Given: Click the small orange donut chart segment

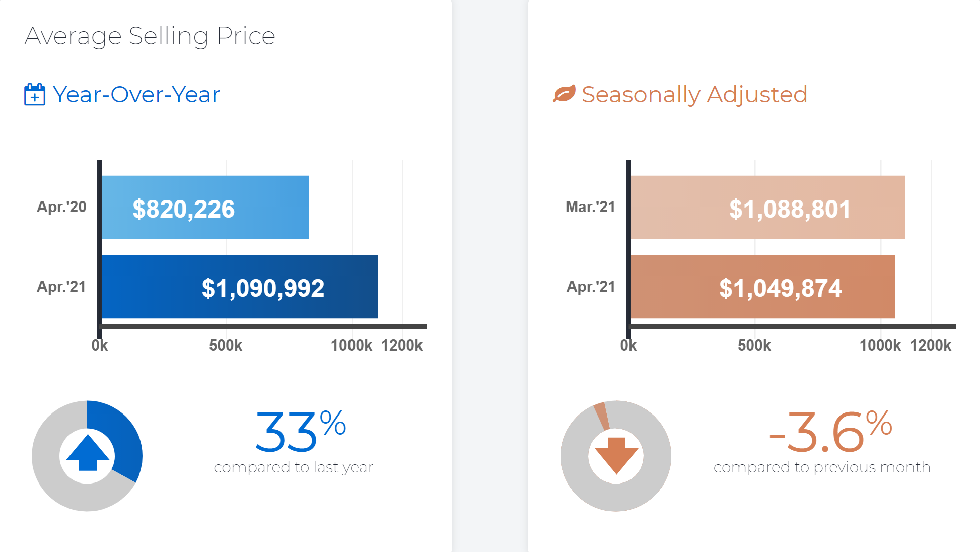Looking at the screenshot, I should coord(601,416).
